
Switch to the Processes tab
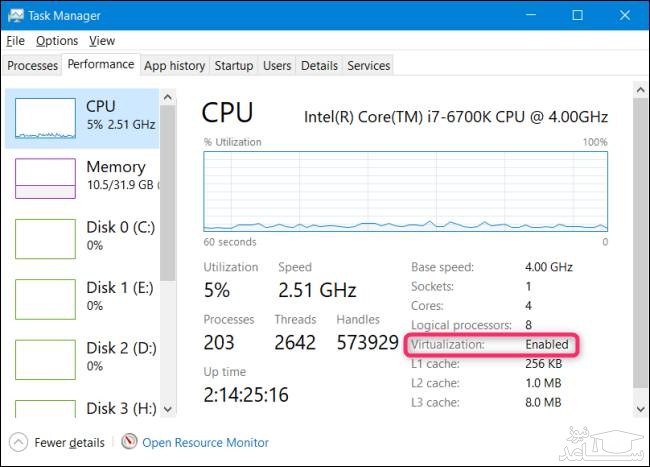tap(33, 66)
